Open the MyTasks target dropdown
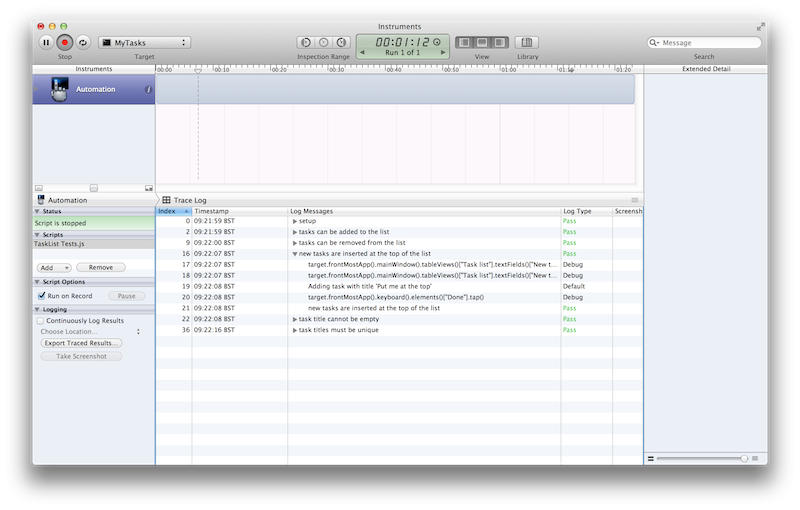The image size is (800, 510). pos(145,42)
